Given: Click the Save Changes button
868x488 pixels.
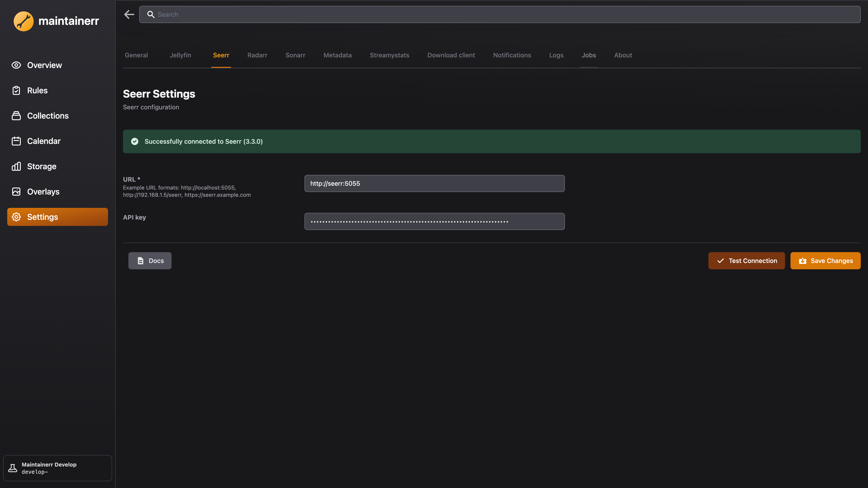Looking at the screenshot, I should pyautogui.click(x=825, y=261).
